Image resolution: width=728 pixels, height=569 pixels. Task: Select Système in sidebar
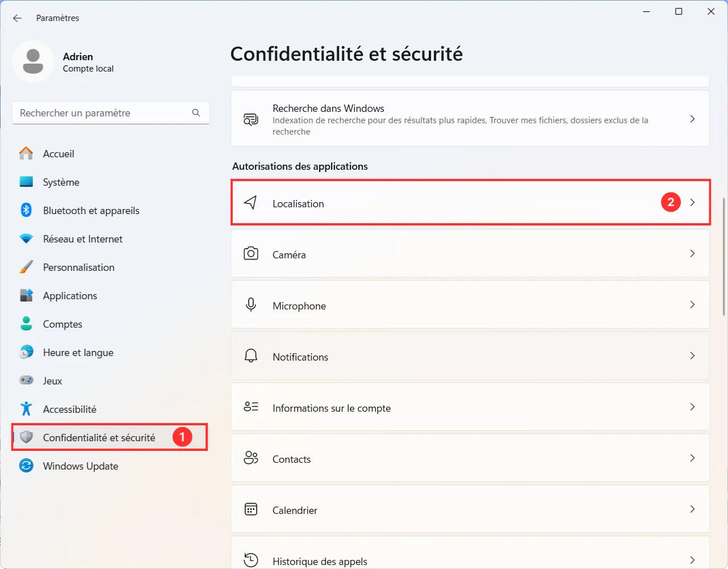[61, 182]
